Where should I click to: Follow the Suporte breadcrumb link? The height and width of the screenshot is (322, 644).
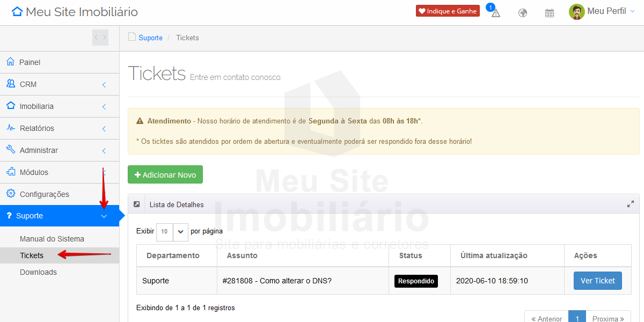pos(150,38)
